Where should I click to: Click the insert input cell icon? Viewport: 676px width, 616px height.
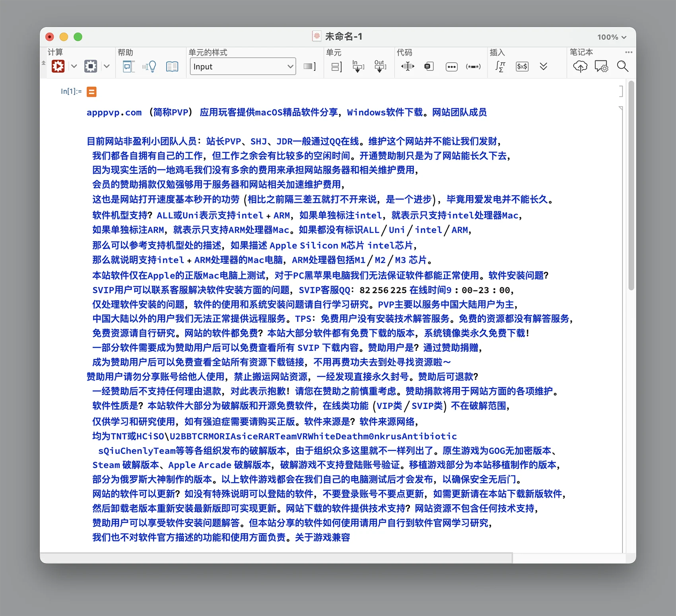point(358,66)
